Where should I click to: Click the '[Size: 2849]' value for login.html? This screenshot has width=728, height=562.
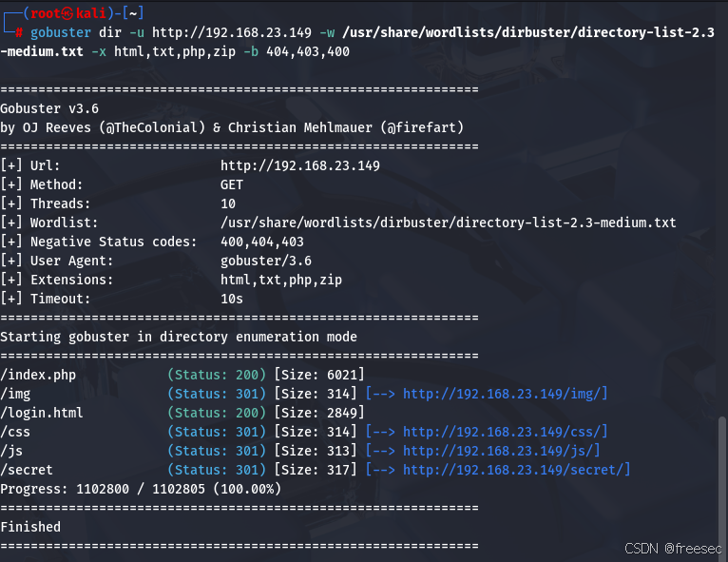pyautogui.click(x=319, y=413)
